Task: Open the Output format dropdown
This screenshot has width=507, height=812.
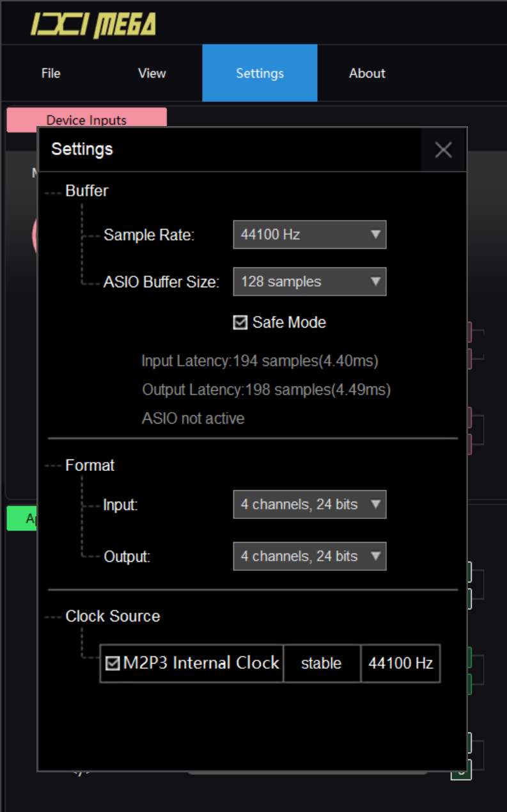Action: pos(309,557)
